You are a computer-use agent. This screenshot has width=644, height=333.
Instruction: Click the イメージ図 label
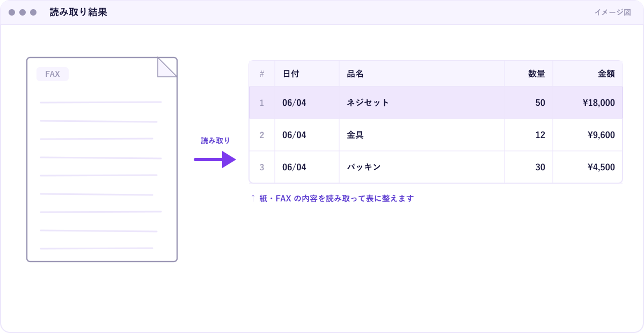pos(612,12)
